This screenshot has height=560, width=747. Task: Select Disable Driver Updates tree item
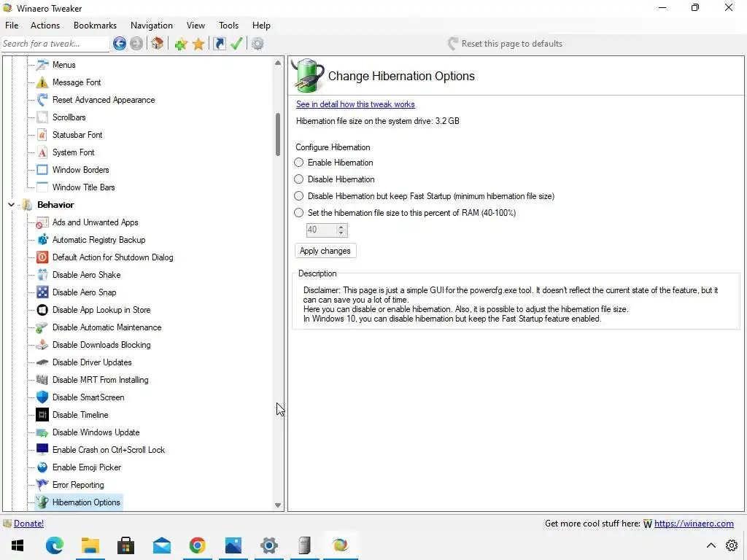(x=92, y=362)
